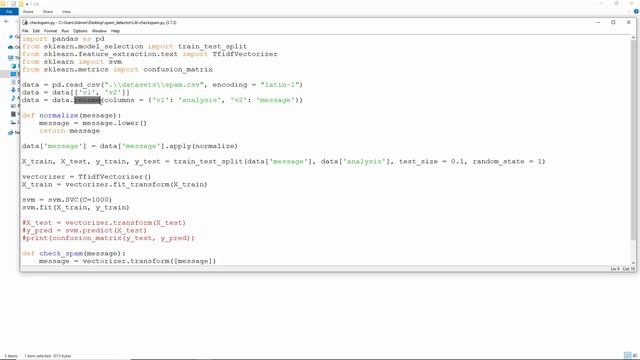This screenshot has width=640, height=360.
Task: Click the 'from sklearn import svm' line
Action: 72,62
